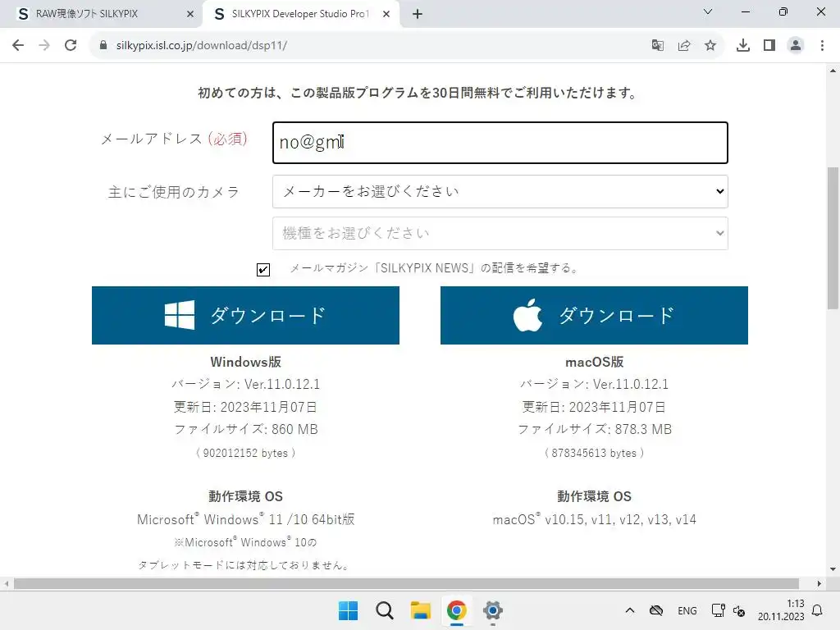Click the horizontal scrollbar right arrow
Image resolution: width=840 pixels, height=630 pixels.
click(819, 584)
